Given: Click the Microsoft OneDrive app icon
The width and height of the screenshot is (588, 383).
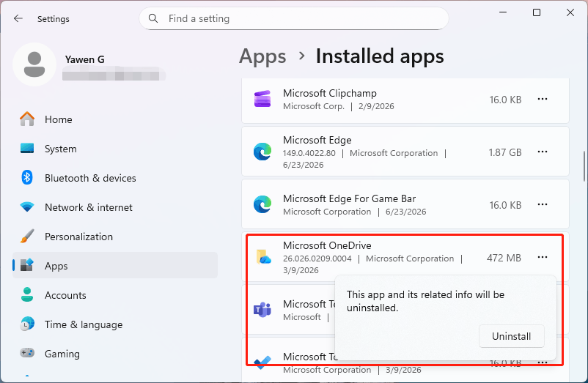Looking at the screenshot, I should tap(263, 257).
